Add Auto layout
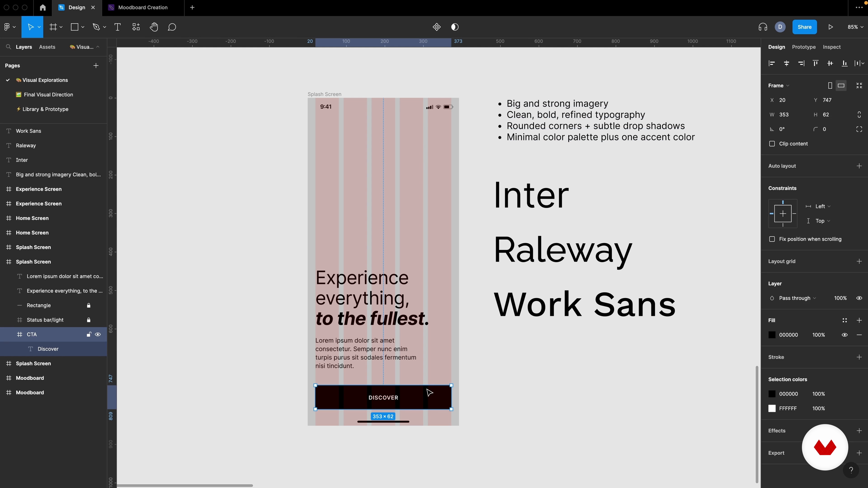Screen dimensions: 868x488 [x=859, y=166]
